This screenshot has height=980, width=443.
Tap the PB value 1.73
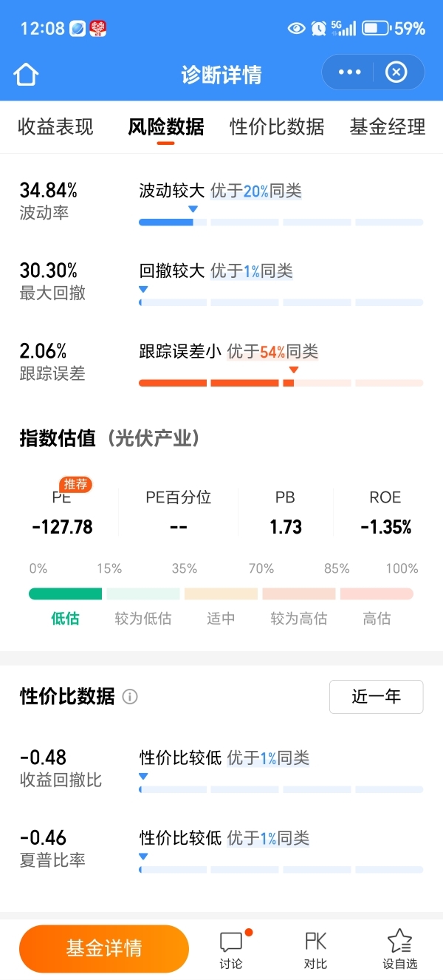[285, 527]
